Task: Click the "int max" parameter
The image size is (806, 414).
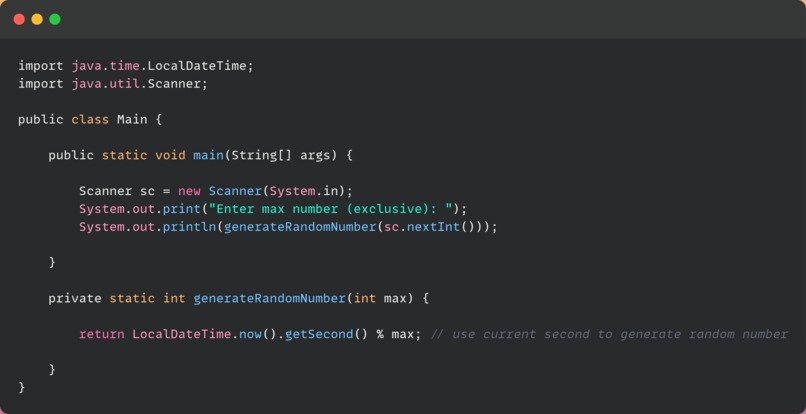Action: pyautogui.click(x=380, y=298)
